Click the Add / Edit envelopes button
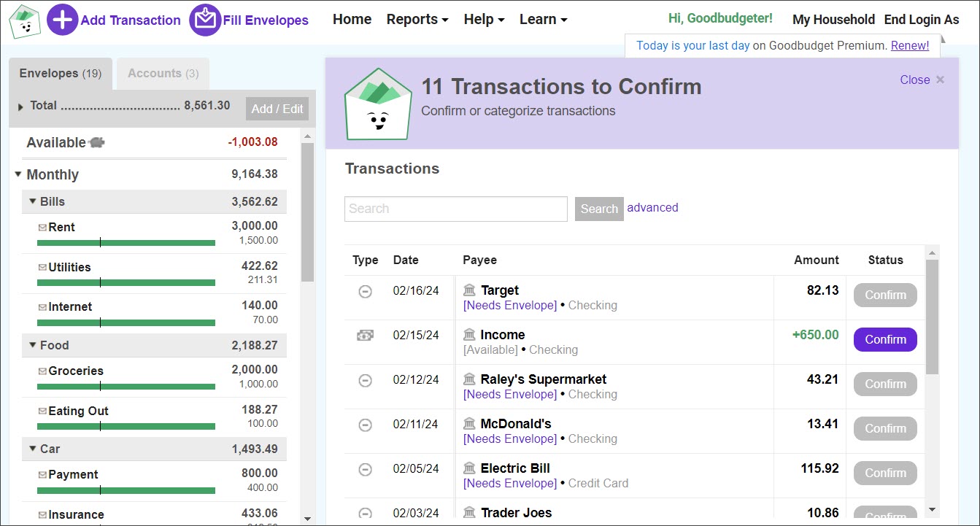980x526 pixels. pos(277,109)
